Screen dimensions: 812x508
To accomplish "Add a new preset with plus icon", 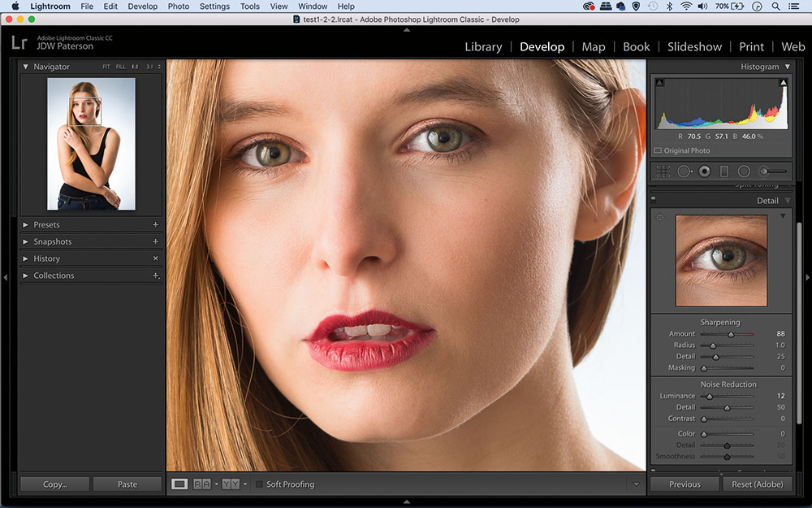I will [155, 224].
